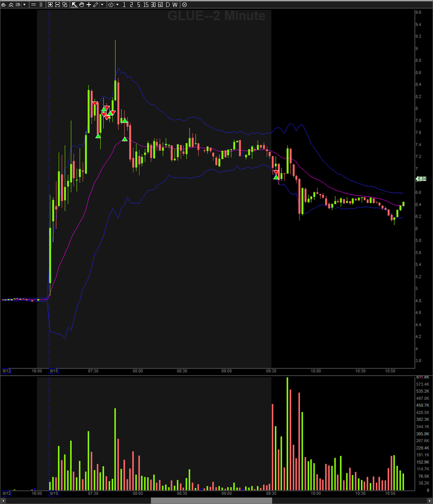Click the line study indicators icon
Image resolution: width=433 pixels, height=504 pixels.
click(12, 5)
